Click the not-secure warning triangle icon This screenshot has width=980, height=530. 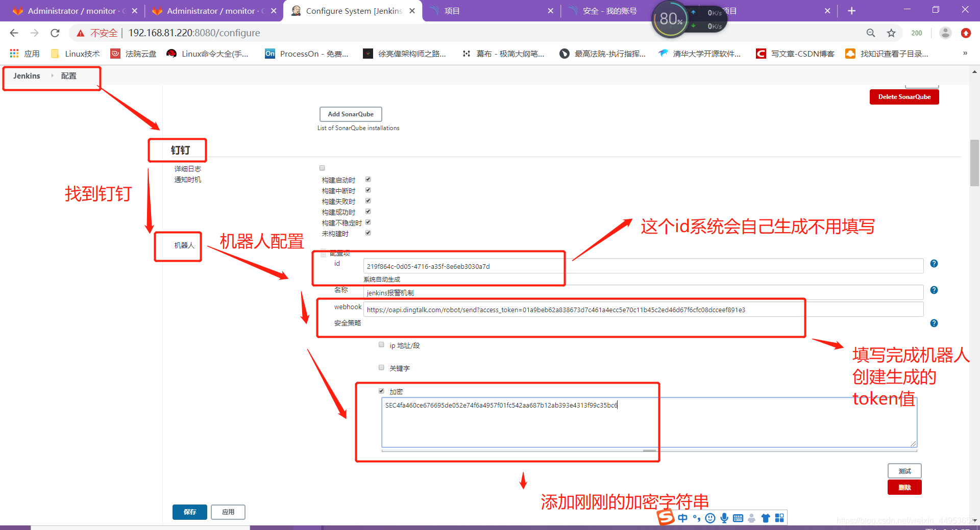point(81,33)
